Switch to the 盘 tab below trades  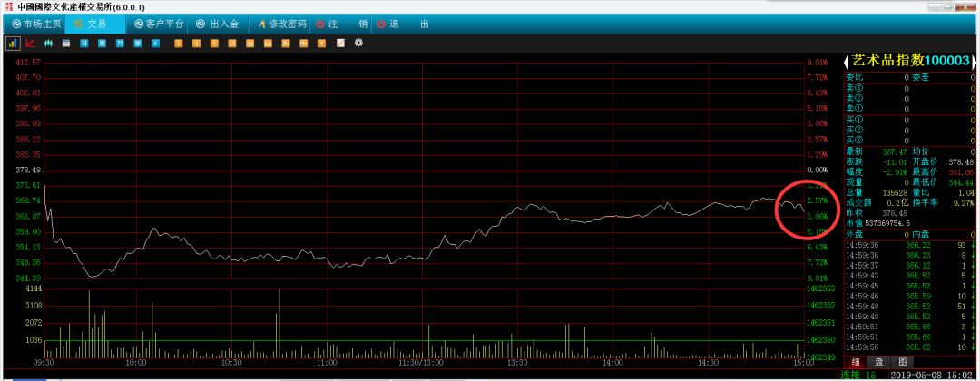(878, 362)
